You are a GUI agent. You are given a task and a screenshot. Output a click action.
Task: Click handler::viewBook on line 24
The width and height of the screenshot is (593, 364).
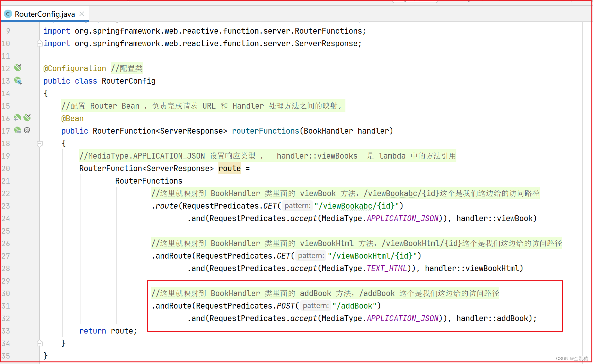pyautogui.click(x=494, y=219)
